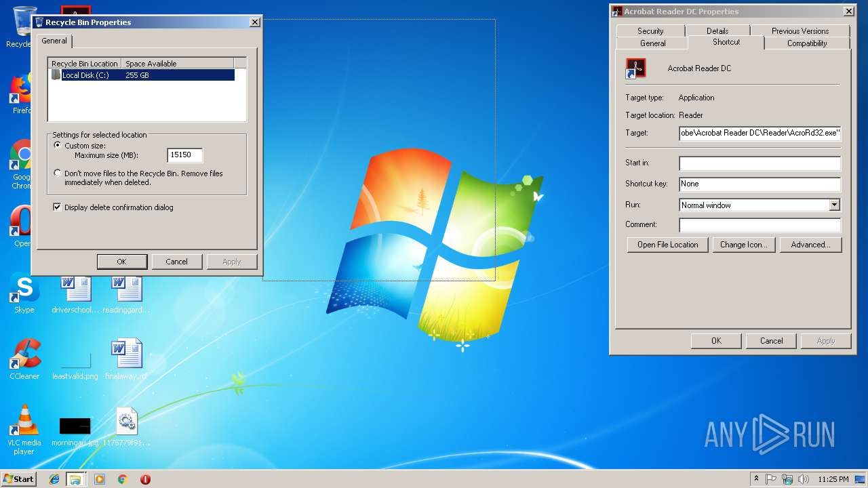Close Recycle Bin Properties window
The image size is (868, 488).
[x=254, y=22]
